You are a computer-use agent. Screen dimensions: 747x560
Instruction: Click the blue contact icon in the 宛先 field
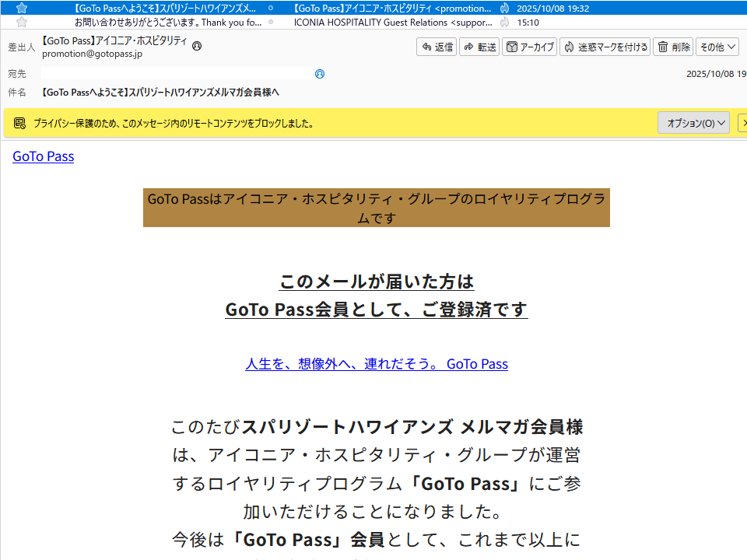319,73
